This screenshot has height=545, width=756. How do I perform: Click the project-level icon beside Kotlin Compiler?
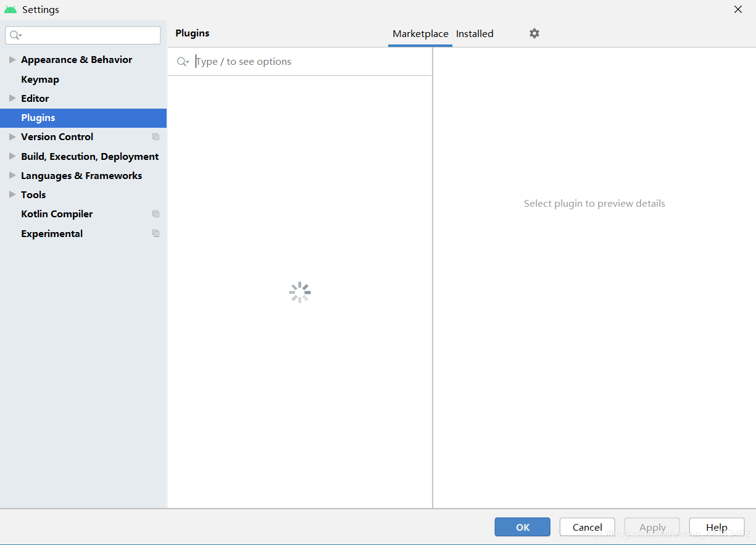pos(156,214)
